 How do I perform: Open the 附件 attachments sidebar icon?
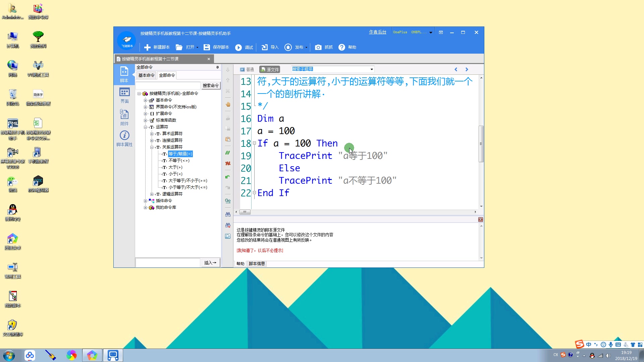click(124, 117)
